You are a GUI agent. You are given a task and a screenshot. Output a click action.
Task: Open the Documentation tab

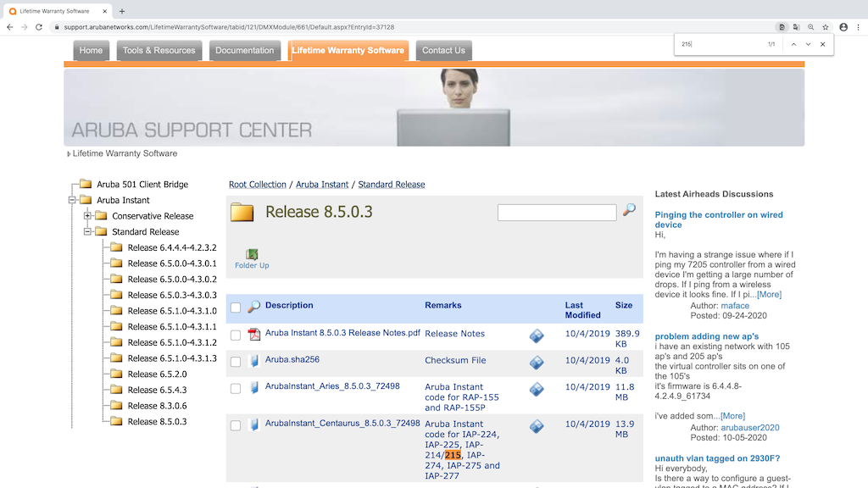tap(244, 51)
